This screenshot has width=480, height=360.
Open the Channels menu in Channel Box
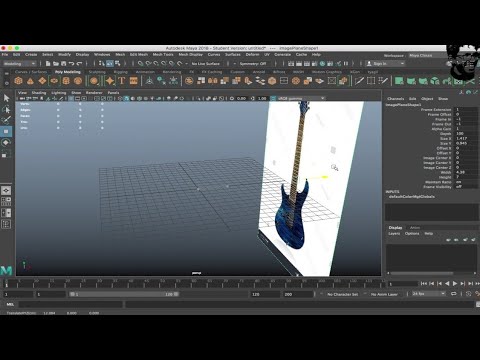pos(396,99)
